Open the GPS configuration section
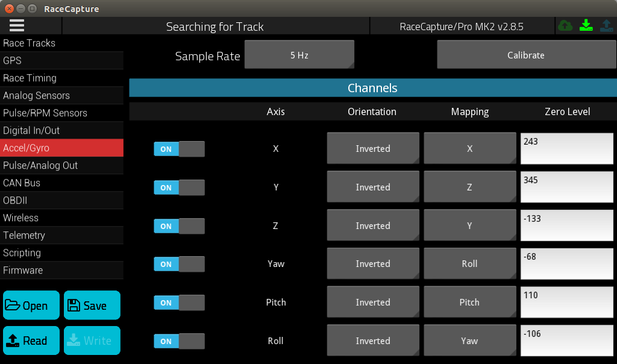 (x=62, y=61)
